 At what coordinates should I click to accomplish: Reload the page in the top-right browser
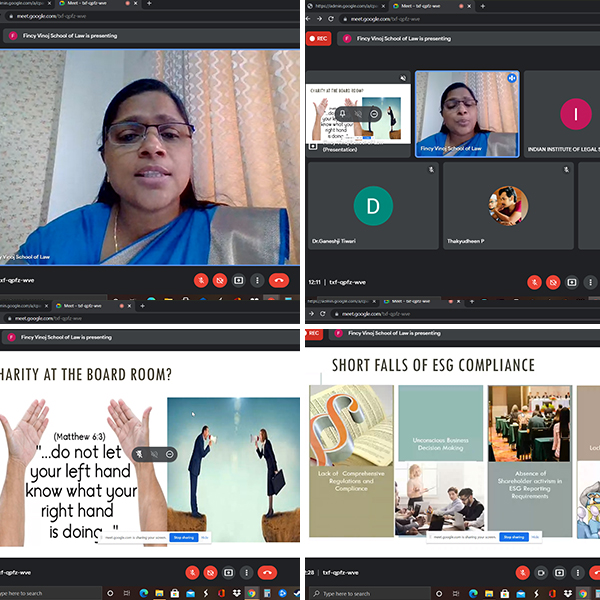tap(331, 19)
